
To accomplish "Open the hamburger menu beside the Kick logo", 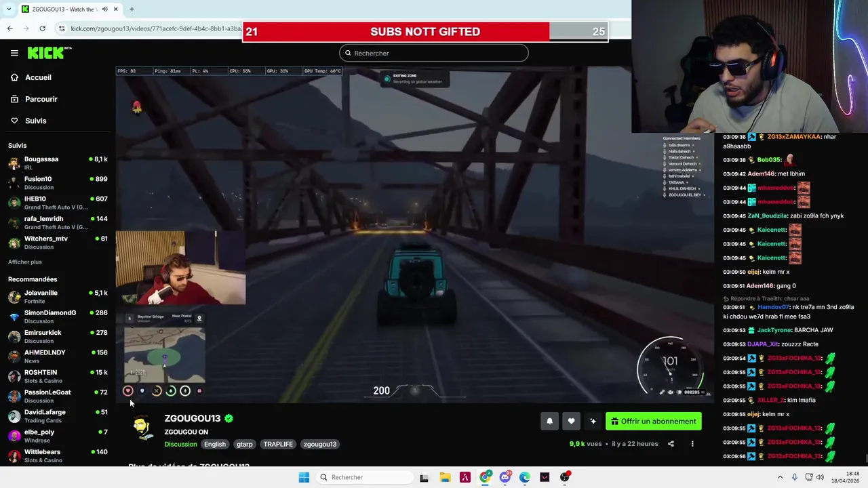I will point(14,53).
